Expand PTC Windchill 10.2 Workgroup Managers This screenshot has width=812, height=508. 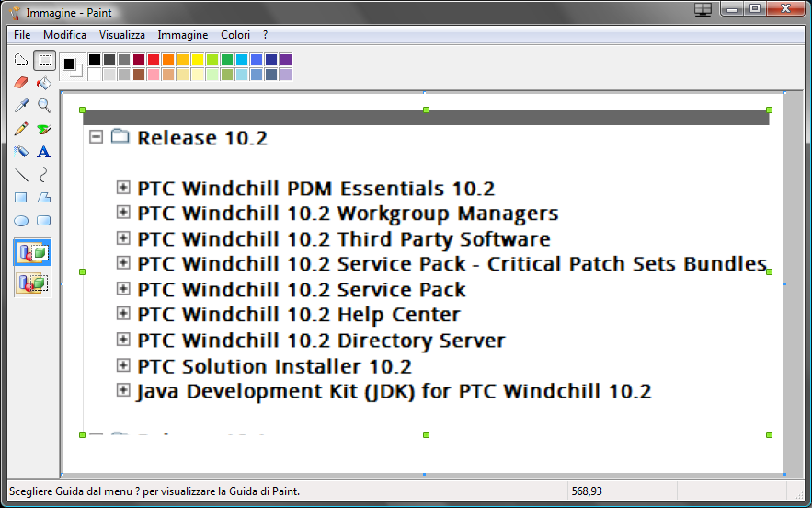[x=122, y=212]
